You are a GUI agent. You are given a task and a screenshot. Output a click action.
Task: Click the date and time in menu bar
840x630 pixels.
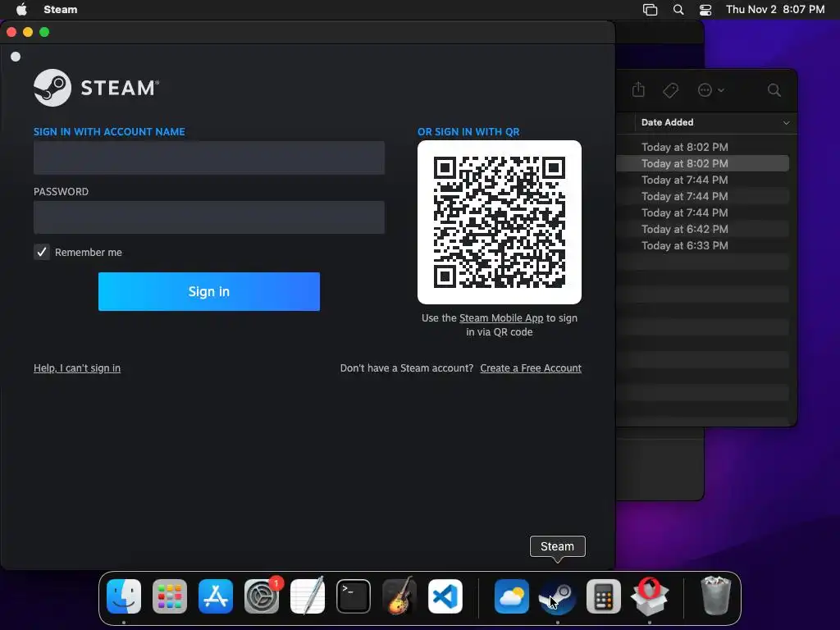click(x=775, y=10)
